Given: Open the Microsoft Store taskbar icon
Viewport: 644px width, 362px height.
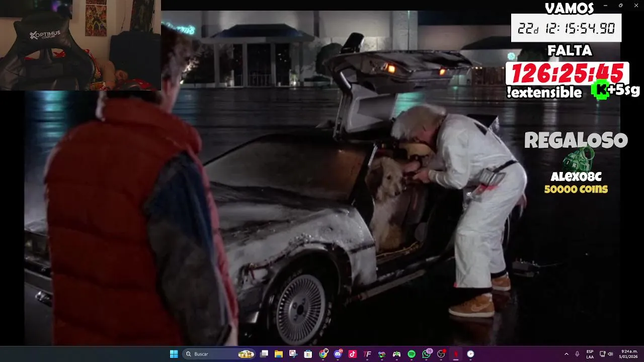Looking at the screenshot, I should pos(308,354).
